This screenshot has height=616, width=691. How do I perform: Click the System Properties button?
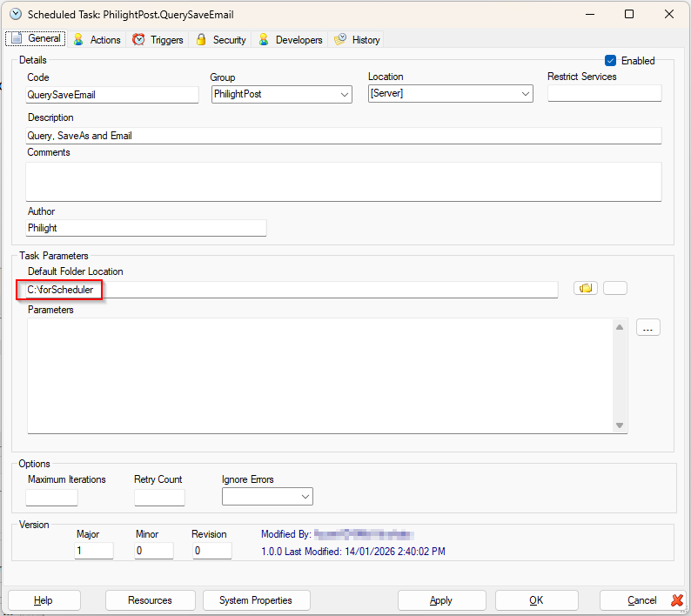[257, 600]
